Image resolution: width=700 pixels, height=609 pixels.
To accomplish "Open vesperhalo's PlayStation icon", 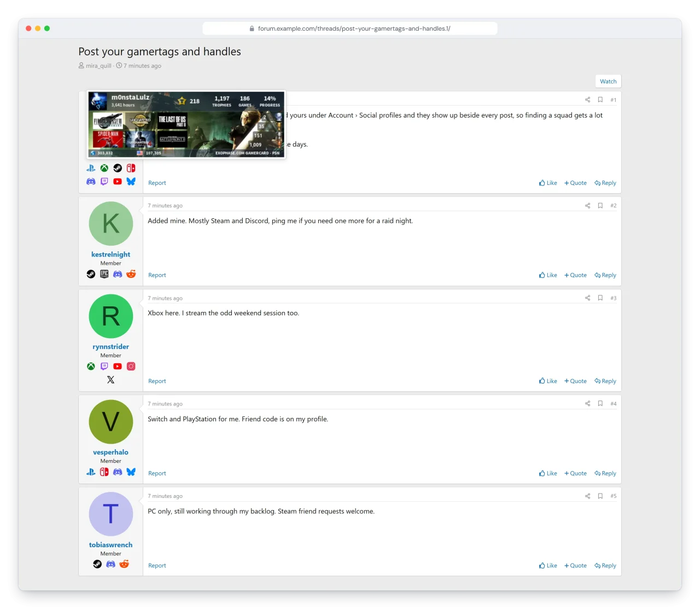I will pyautogui.click(x=91, y=472).
